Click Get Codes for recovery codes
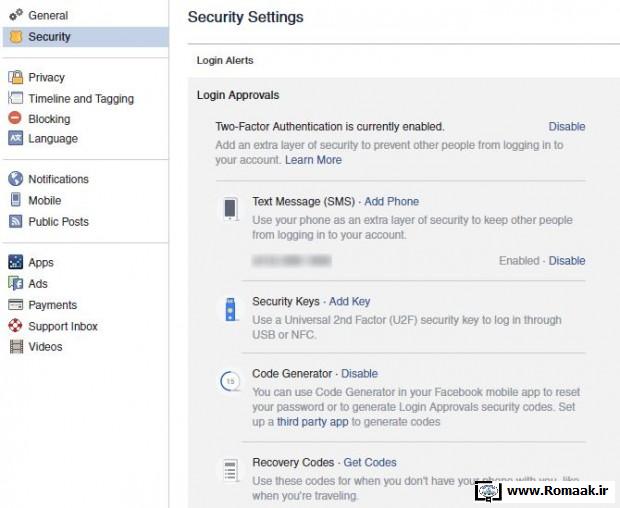Viewport: 620px width, 508px height. tap(370, 462)
